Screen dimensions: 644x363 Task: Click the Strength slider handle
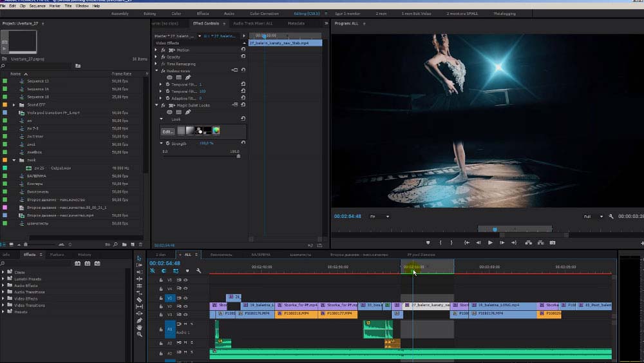(238, 156)
